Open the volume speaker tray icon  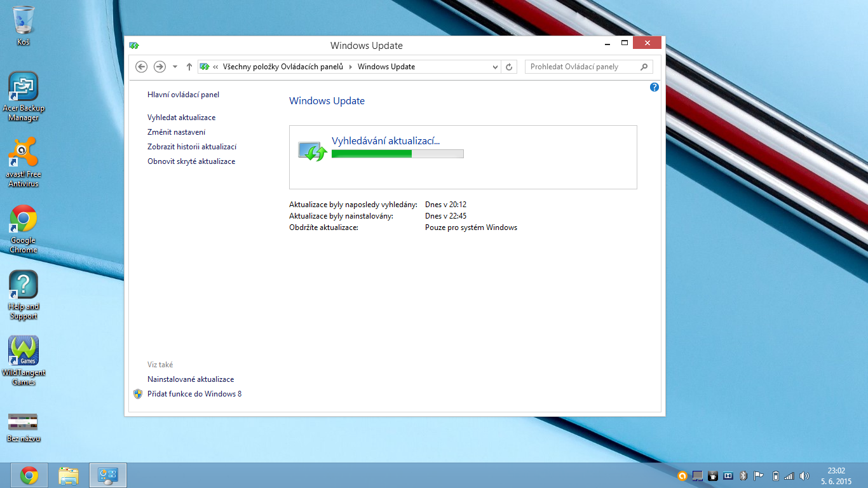tap(804, 475)
